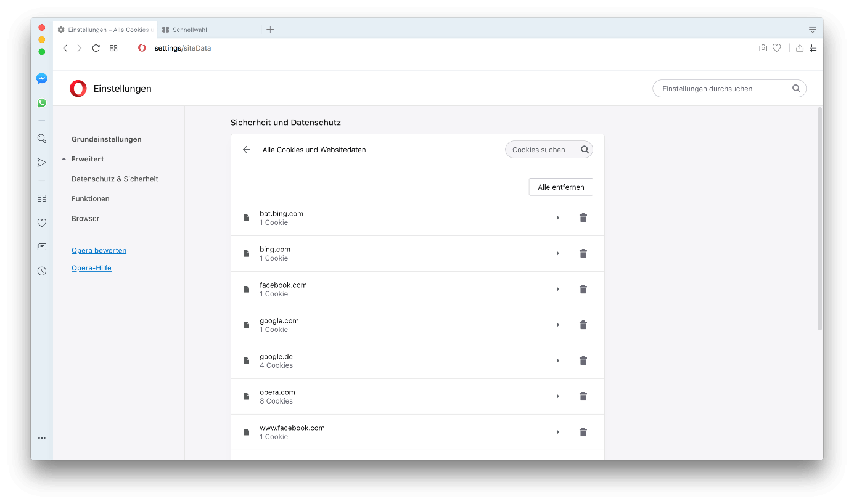Take a snapshot with the camera icon
Viewport: 854px width, 504px height.
tap(763, 48)
